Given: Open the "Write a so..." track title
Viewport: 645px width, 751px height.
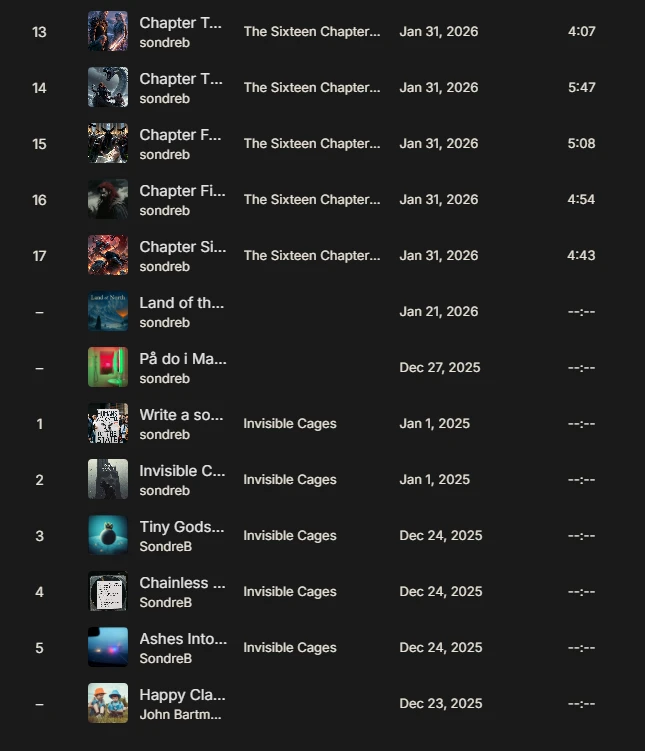Looking at the screenshot, I should (182, 414).
